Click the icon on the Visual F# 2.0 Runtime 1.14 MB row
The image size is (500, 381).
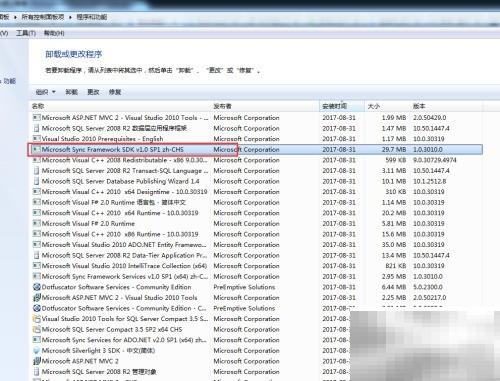[x=37, y=202]
